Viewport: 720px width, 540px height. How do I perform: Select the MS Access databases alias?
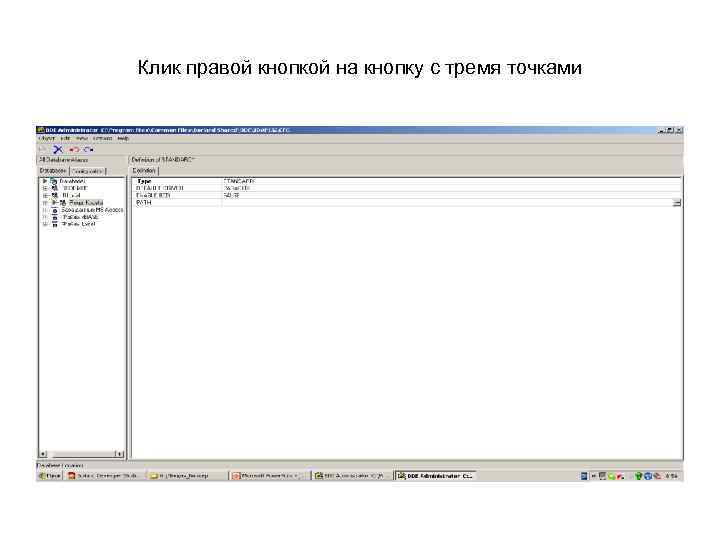coord(92,210)
